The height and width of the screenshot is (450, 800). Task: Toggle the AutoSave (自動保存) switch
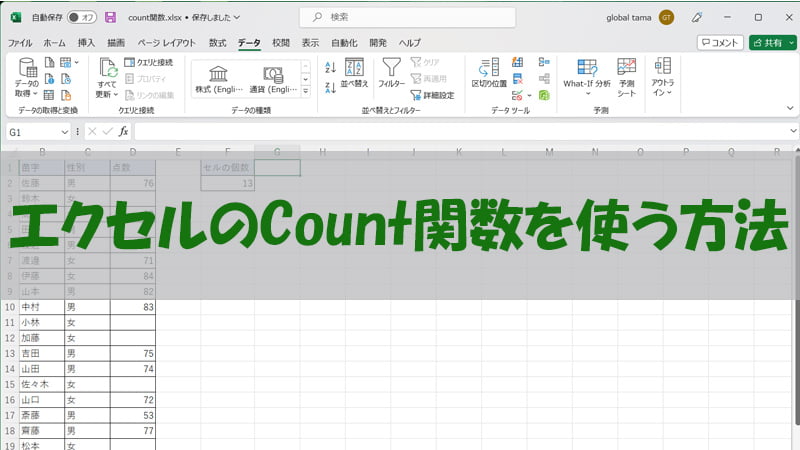coord(81,17)
